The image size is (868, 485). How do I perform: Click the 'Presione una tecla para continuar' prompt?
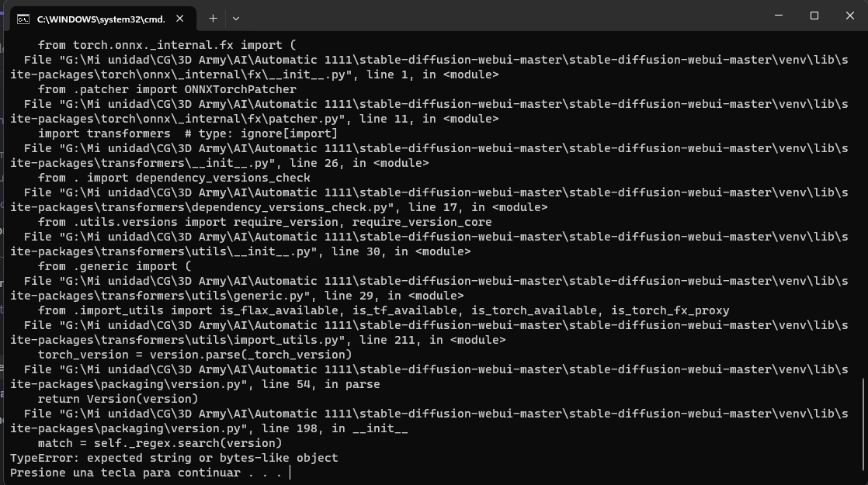(x=146, y=473)
